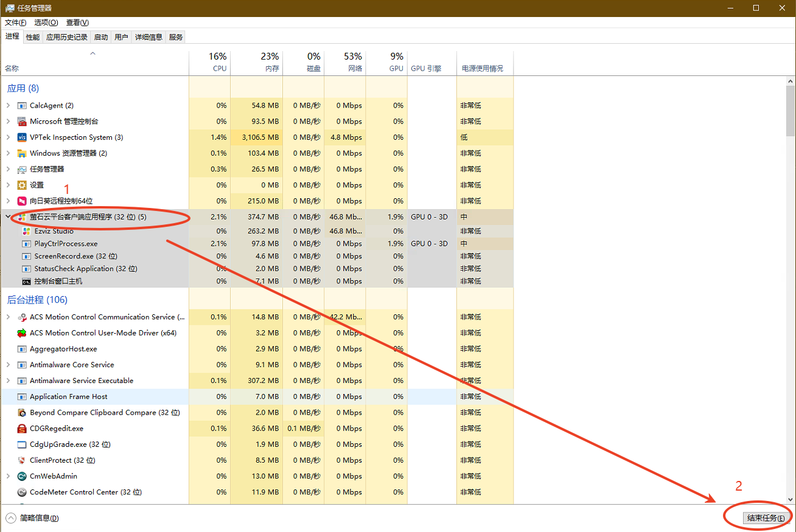This screenshot has width=796, height=532.
Task: Open the 选项(O) menu
Action: 46,22
